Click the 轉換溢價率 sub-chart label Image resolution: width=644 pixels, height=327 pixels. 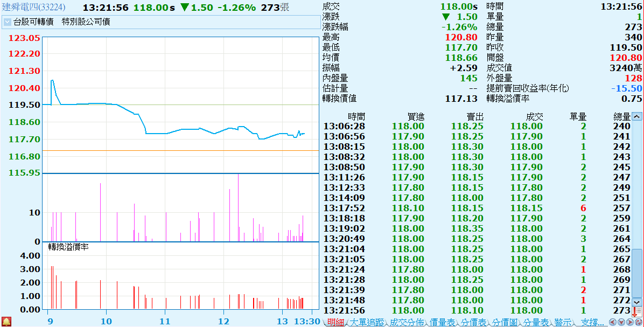[68, 247]
